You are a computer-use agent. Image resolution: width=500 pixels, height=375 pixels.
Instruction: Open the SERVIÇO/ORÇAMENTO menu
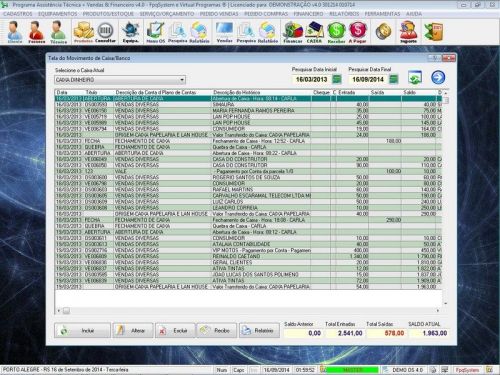tap(166, 14)
